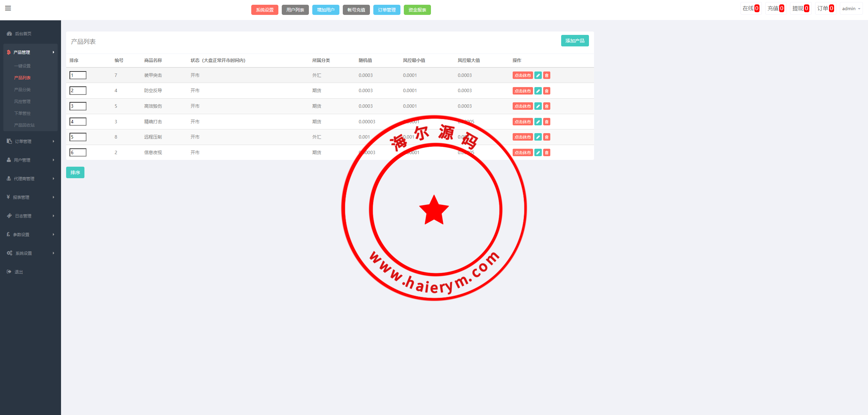Select 产品管理 sidebar icon

pos(8,52)
